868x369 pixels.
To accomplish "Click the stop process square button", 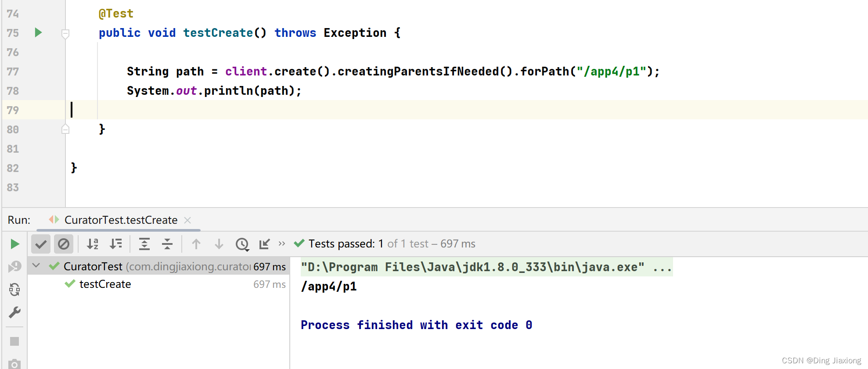I will click(x=14, y=341).
